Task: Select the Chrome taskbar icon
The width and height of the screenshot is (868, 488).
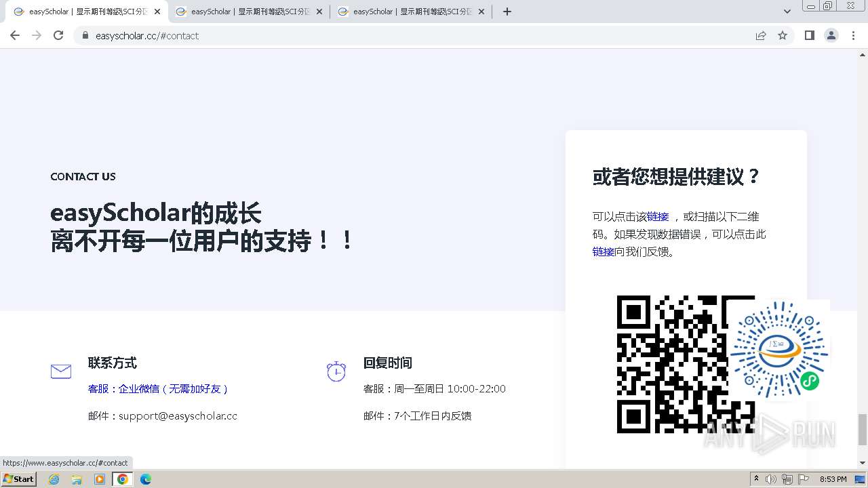Action: tap(123, 479)
